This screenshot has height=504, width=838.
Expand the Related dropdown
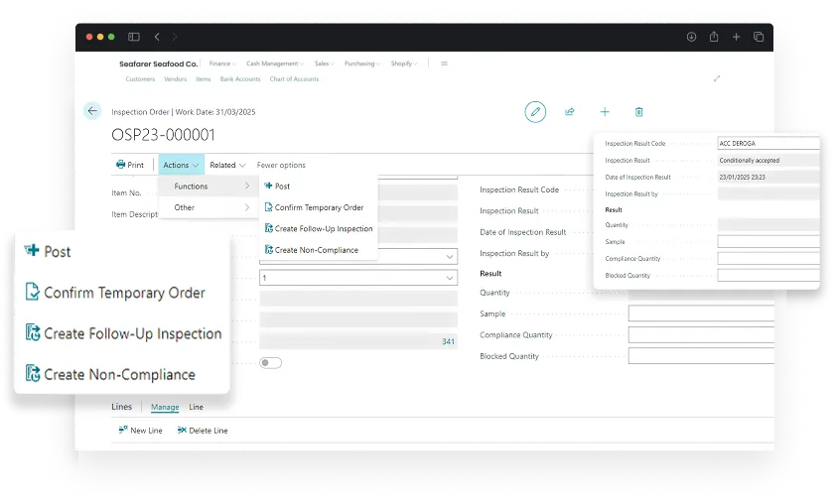click(227, 165)
